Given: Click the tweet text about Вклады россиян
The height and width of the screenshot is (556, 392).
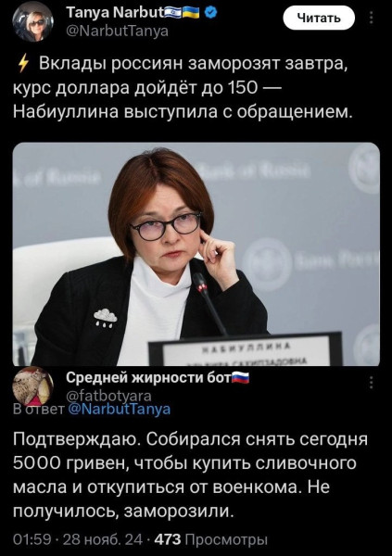Looking at the screenshot, I should 183,88.
